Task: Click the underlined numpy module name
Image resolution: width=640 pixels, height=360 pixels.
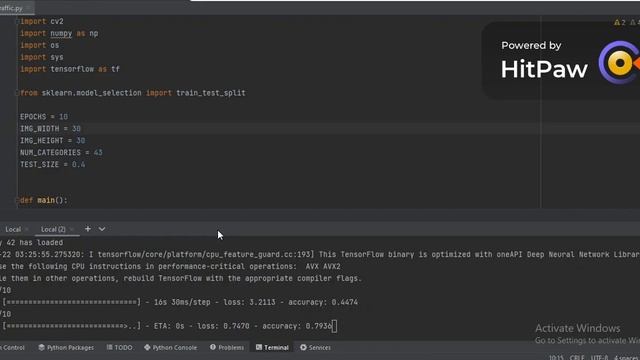Action: (61, 33)
